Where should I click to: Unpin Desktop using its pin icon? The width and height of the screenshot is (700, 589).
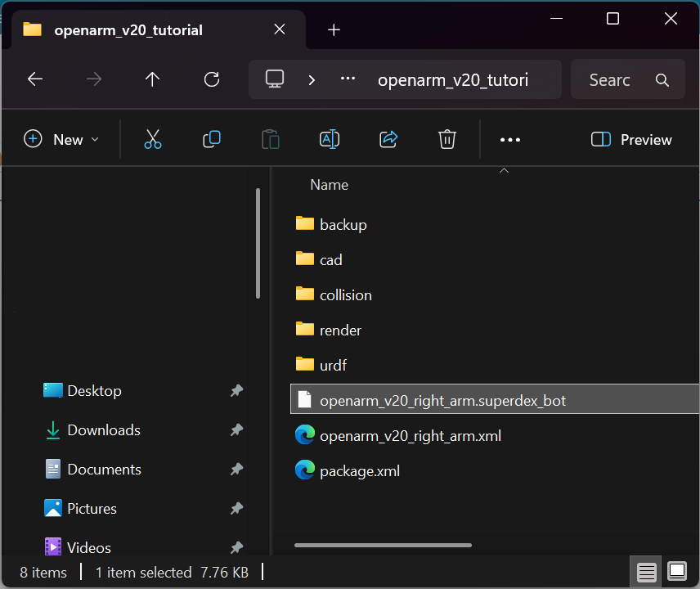(x=236, y=391)
